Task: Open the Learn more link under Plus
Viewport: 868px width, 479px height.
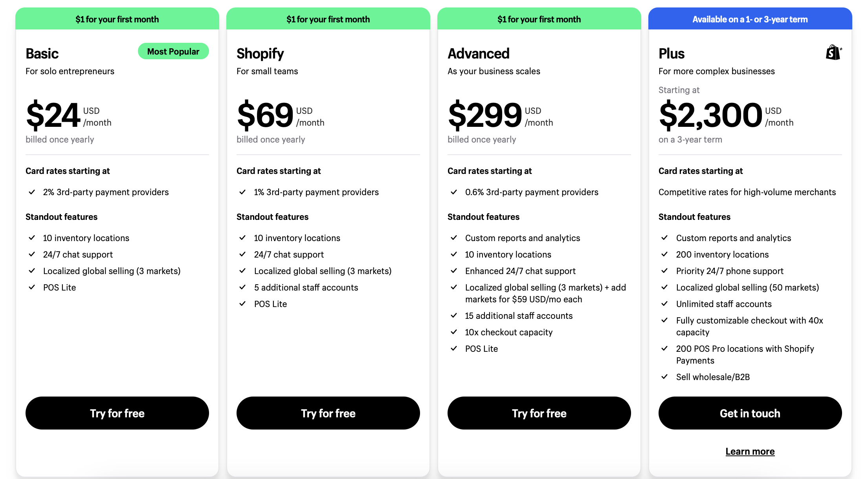Action: point(750,451)
